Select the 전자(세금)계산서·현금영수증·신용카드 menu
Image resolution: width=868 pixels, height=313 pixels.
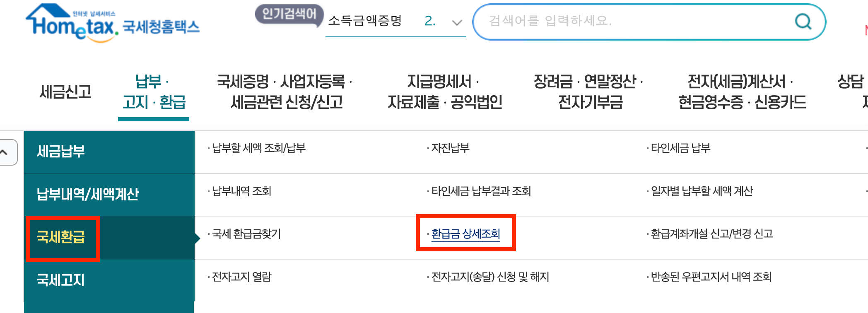[743, 92]
